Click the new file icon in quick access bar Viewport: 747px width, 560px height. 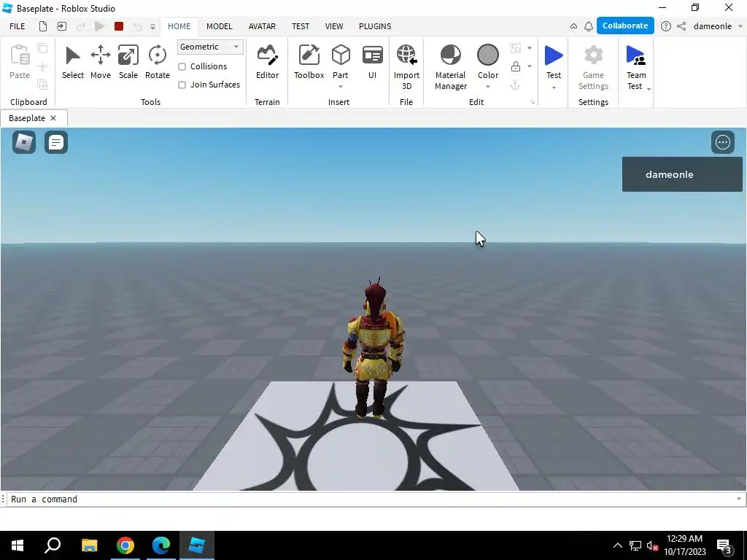(43, 26)
